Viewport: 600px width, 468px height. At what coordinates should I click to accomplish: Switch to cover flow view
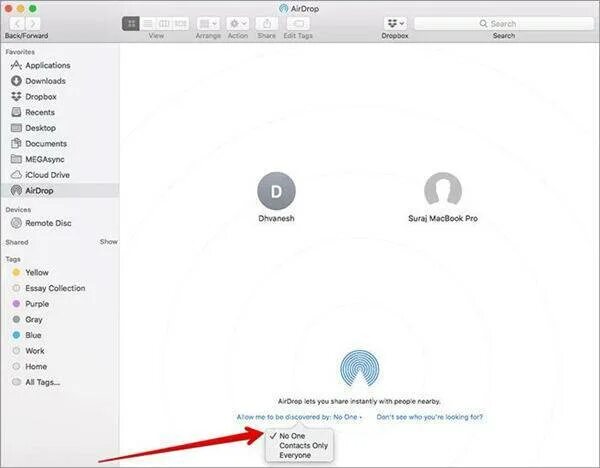click(181, 24)
